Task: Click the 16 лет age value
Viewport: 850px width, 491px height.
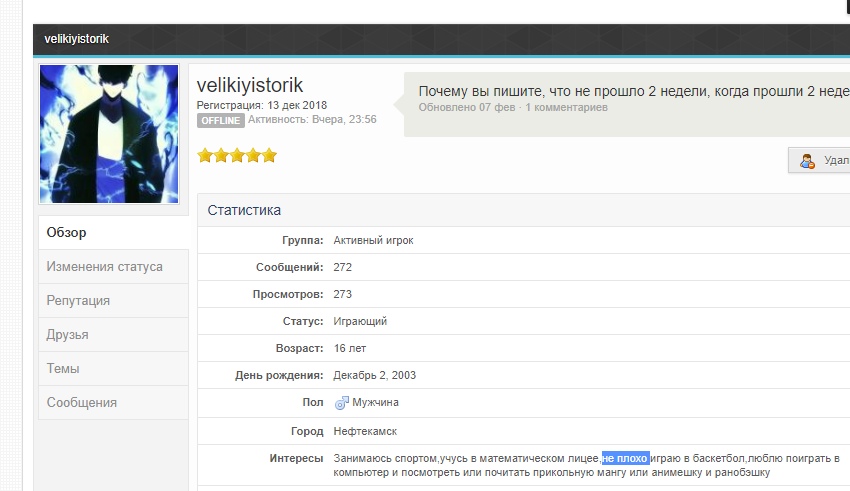Action: pos(350,348)
